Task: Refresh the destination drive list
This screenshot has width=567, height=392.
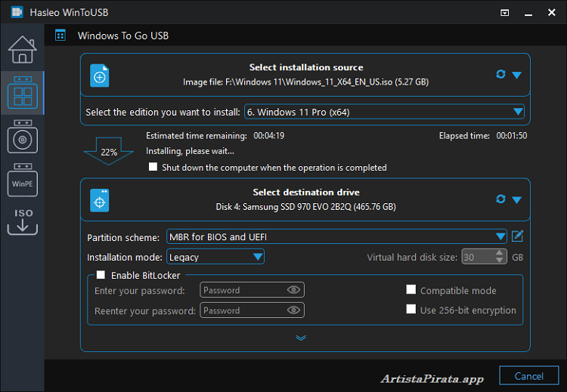Action: tap(500, 199)
